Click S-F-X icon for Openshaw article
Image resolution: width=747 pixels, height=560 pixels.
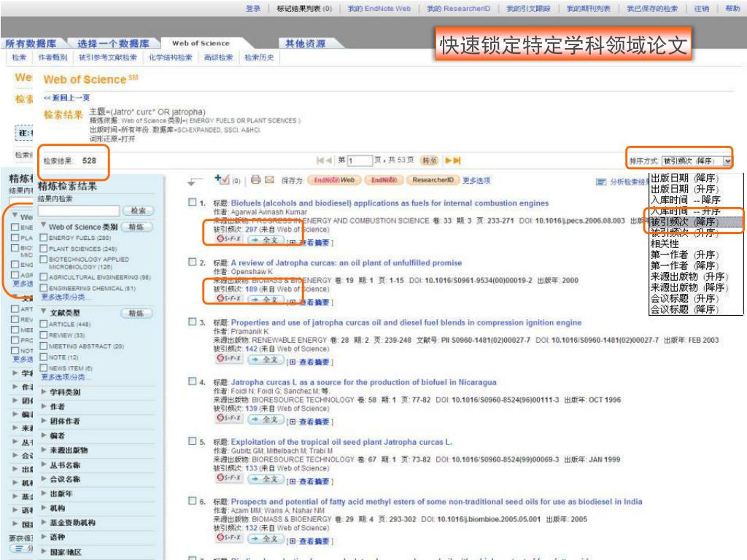[x=229, y=298]
